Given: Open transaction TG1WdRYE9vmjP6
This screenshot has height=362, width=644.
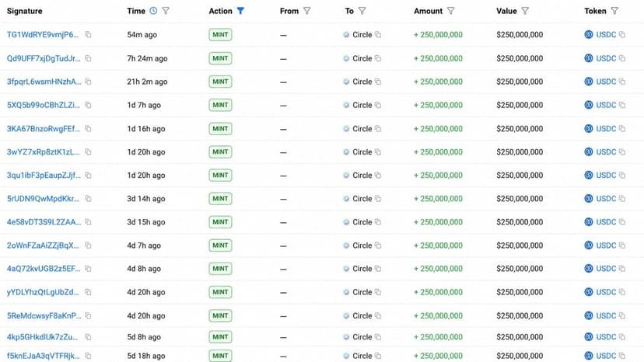Looking at the screenshot, I should (43, 35).
